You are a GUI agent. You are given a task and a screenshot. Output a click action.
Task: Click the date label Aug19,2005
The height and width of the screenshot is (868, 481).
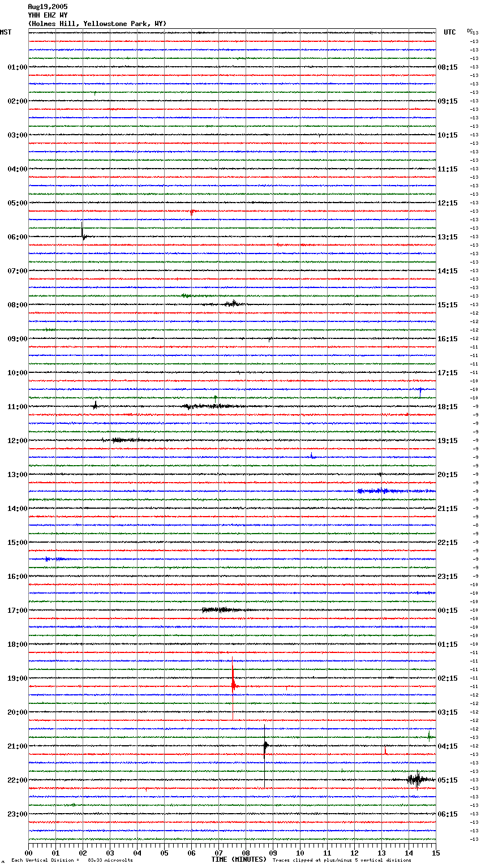pyautogui.click(x=48, y=7)
